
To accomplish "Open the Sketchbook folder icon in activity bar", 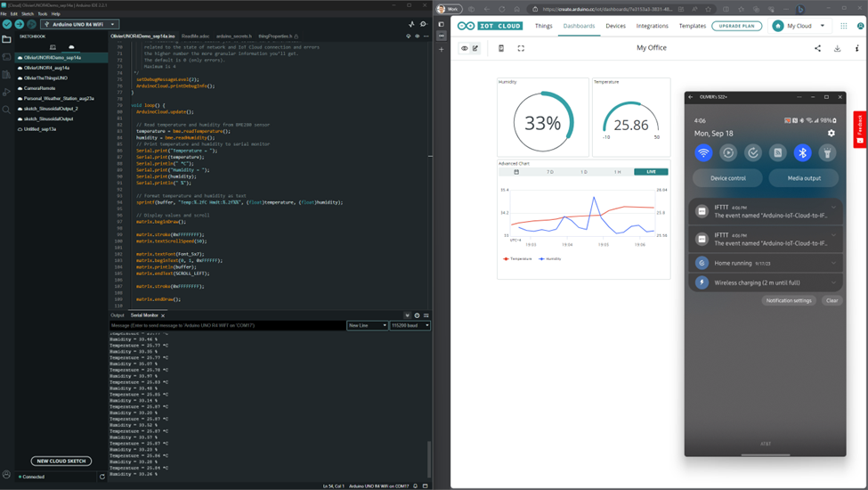I will [x=6, y=39].
